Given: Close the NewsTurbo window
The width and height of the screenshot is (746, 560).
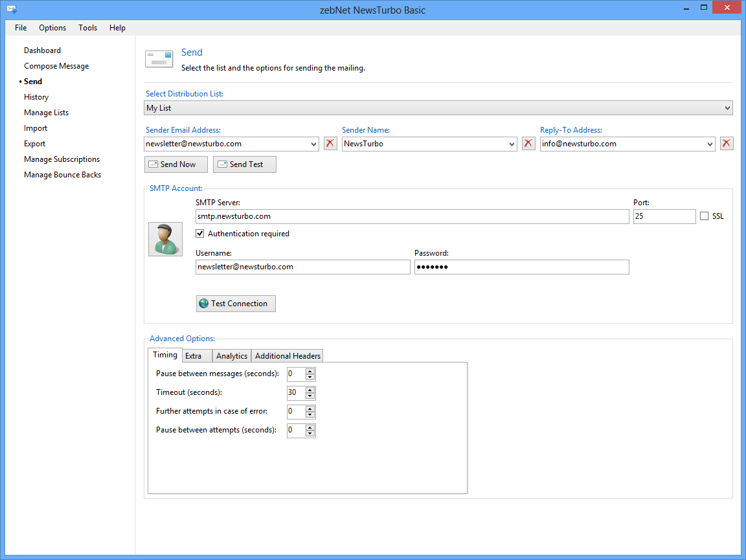Looking at the screenshot, I should 727,8.
